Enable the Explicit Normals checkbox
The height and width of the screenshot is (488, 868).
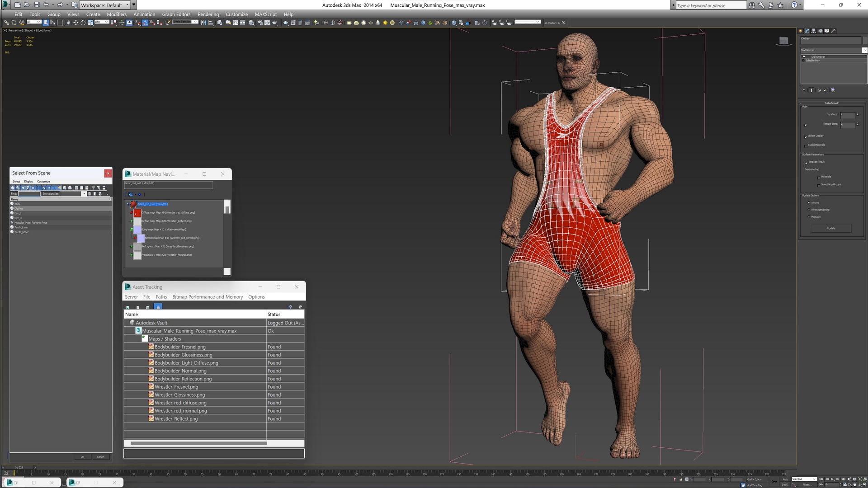(x=806, y=146)
